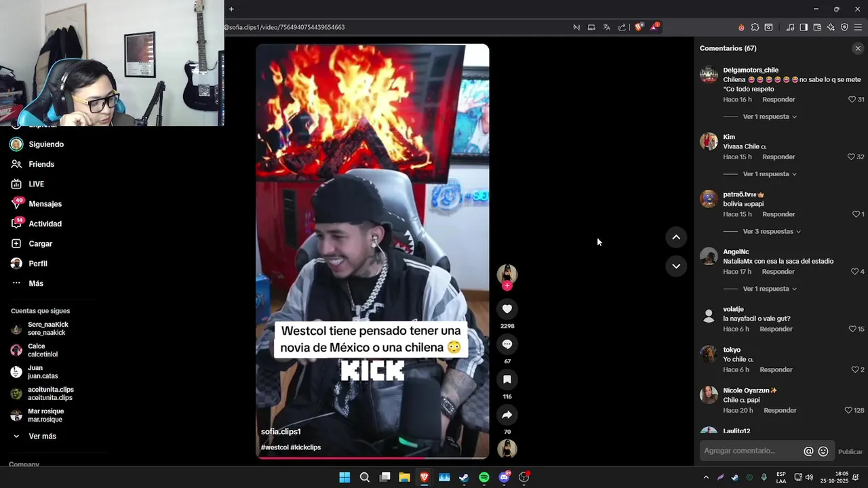Go to the next video with down arrow
The image size is (868, 488).
click(676, 266)
